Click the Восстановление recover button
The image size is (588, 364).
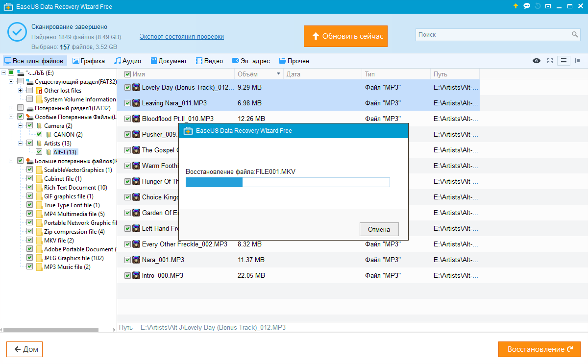[539, 349]
